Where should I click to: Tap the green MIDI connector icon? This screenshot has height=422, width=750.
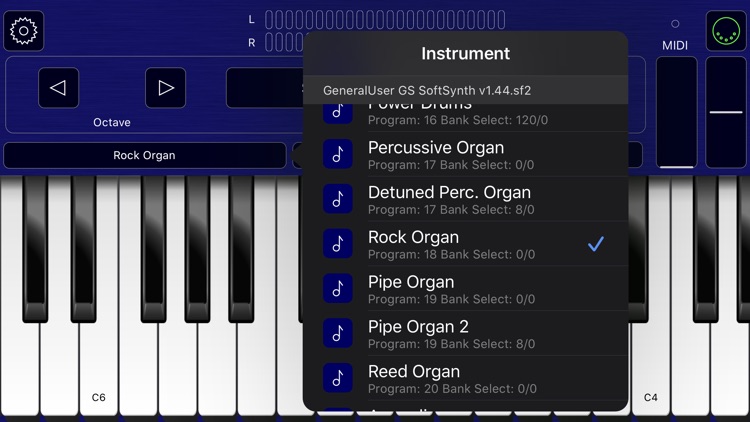726,31
